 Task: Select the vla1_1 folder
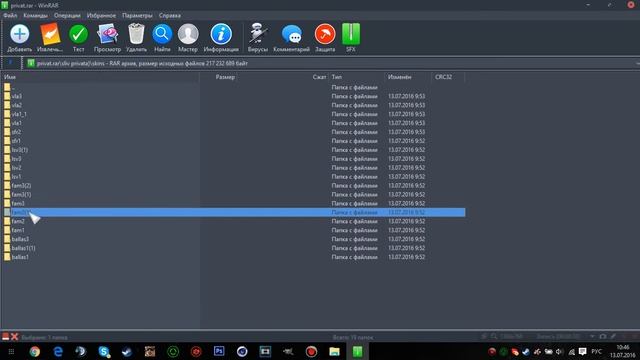tap(233, 114)
